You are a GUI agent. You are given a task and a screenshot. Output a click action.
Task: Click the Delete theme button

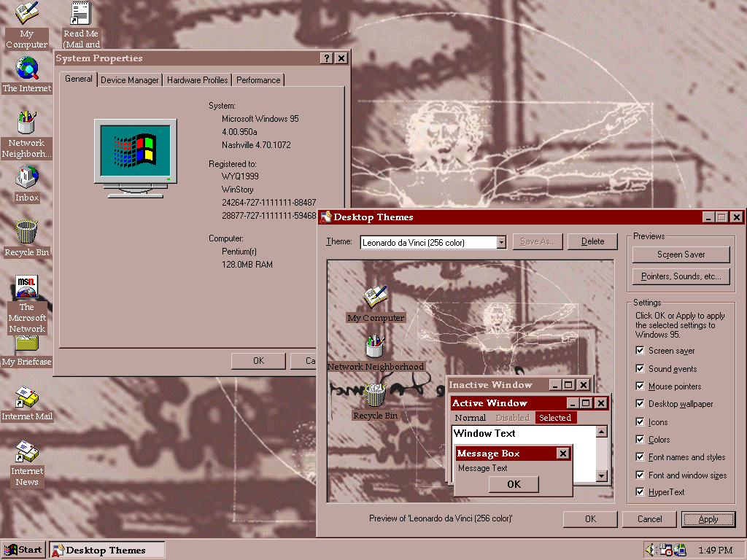click(592, 241)
